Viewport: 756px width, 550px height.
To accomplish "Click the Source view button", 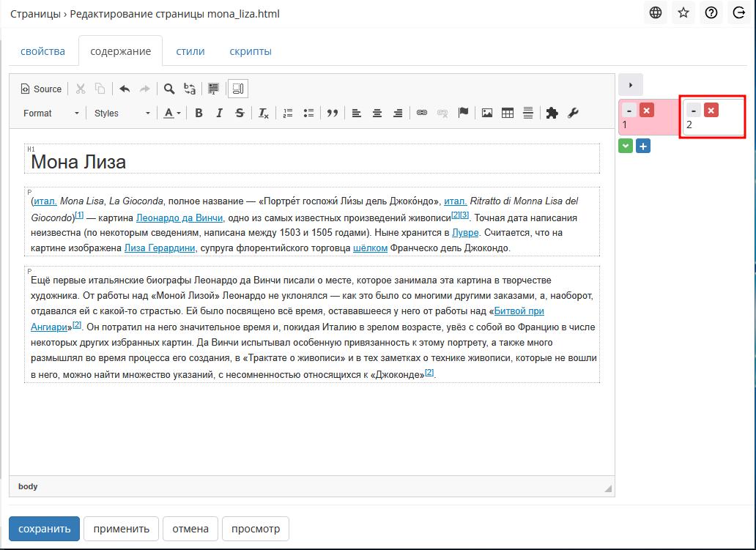I will [x=41, y=89].
